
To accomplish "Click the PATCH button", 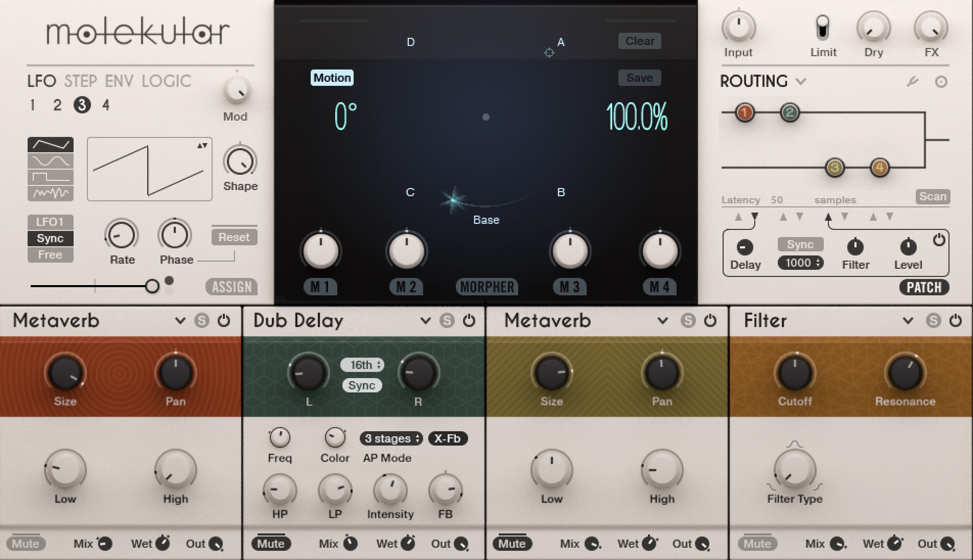I will tap(924, 287).
